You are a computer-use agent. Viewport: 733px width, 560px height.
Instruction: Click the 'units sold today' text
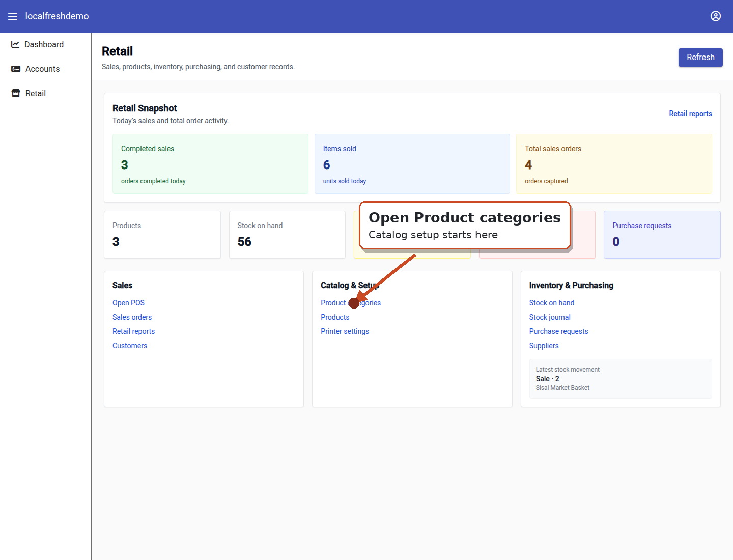[x=345, y=181]
